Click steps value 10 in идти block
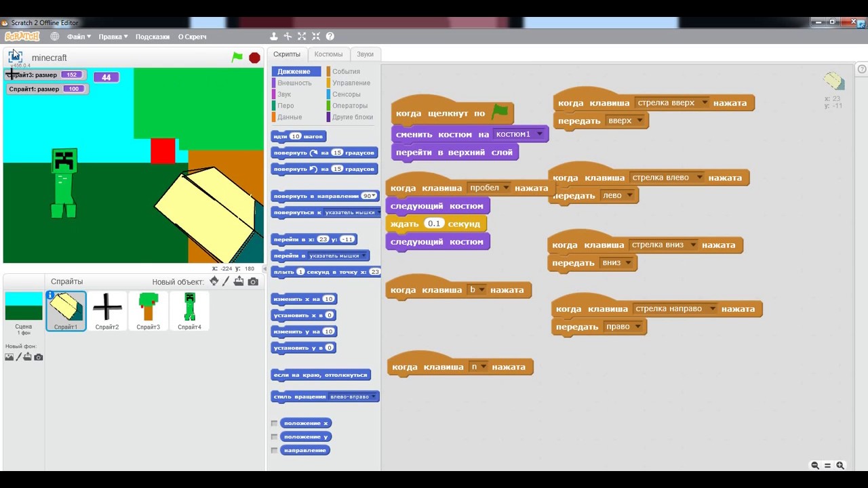The image size is (868, 488). pyautogui.click(x=295, y=136)
